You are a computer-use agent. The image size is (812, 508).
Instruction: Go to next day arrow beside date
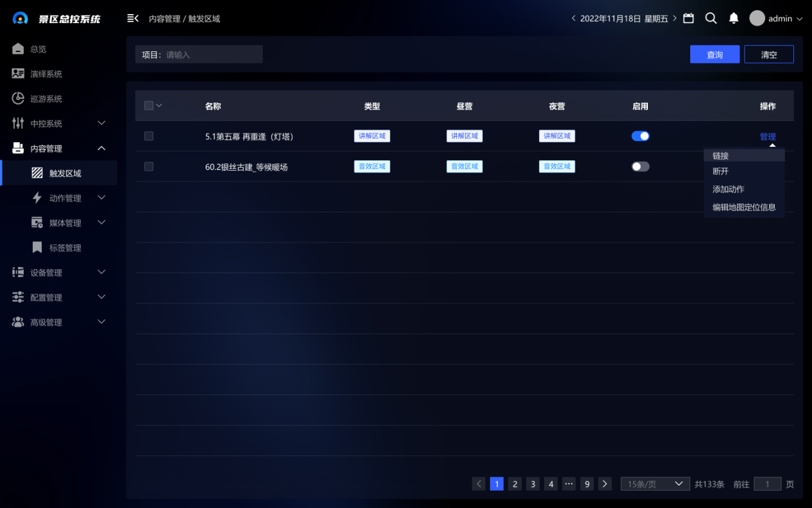[675, 19]
